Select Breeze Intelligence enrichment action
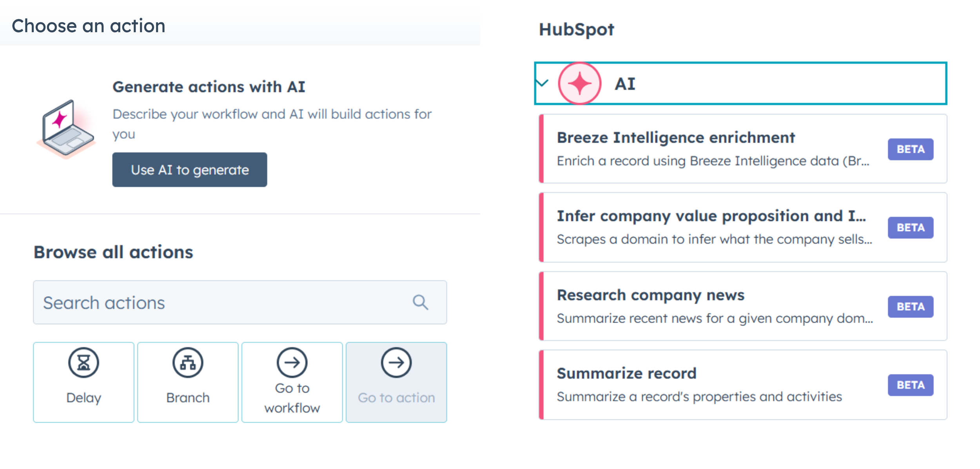 coord(743,149)
